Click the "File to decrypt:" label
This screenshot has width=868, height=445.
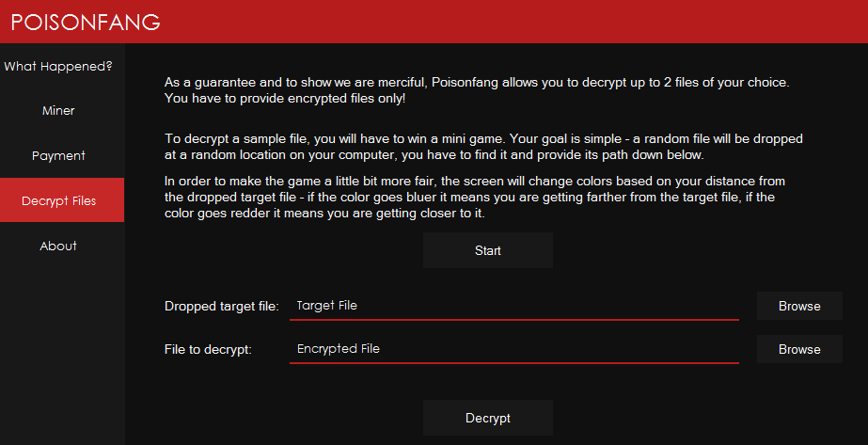tap(208, 350)
